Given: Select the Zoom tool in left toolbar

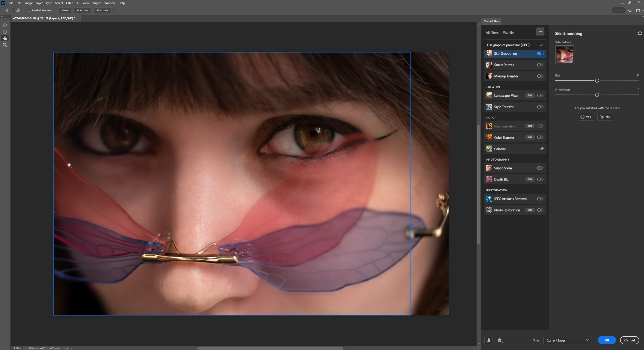Looking at the screenshot, I should point(5,45).
